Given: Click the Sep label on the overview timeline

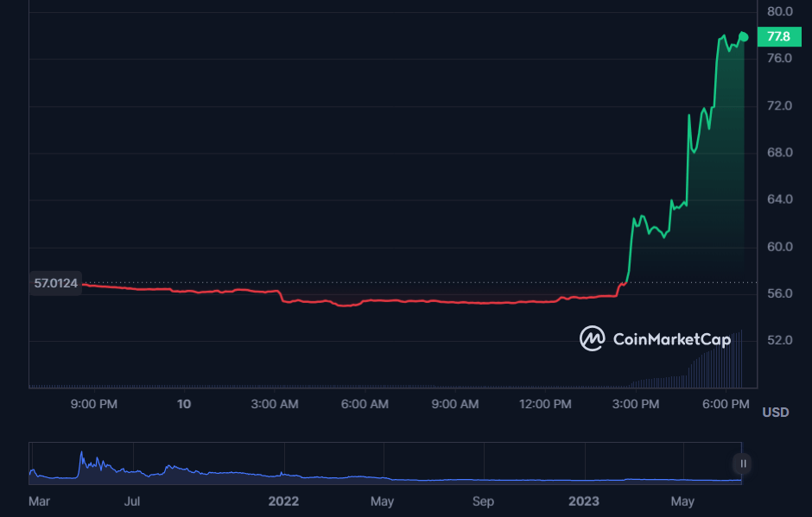Looking at the screenshot, I should tap(483, 501).
